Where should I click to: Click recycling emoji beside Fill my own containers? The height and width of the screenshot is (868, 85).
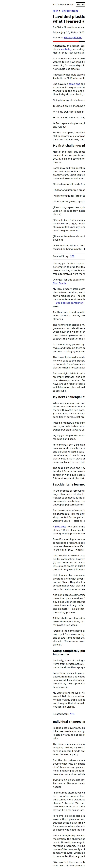pos(54,112)
